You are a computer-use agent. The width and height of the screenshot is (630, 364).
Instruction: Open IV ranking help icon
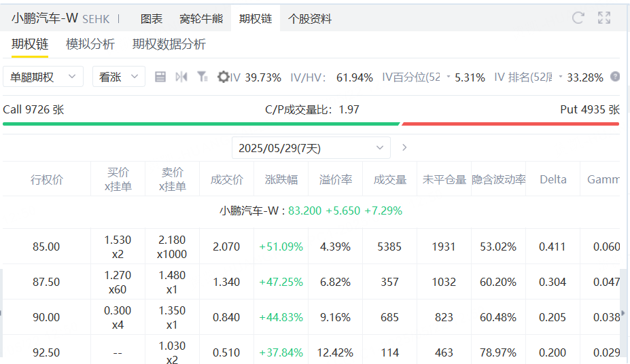click(x=615, y=77)
